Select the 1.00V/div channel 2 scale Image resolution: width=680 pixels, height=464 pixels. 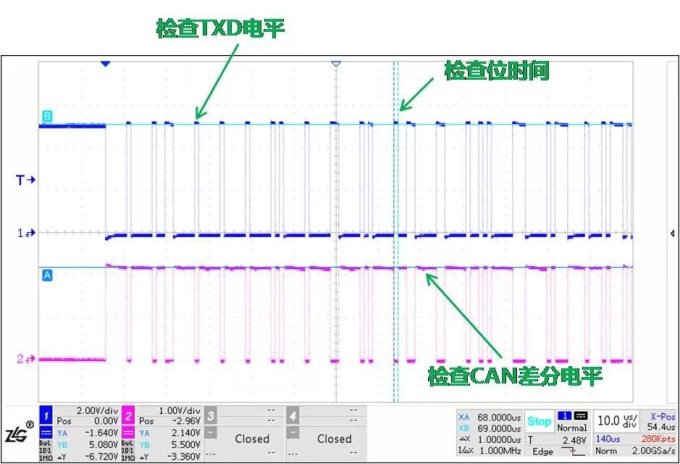point(180,410)
